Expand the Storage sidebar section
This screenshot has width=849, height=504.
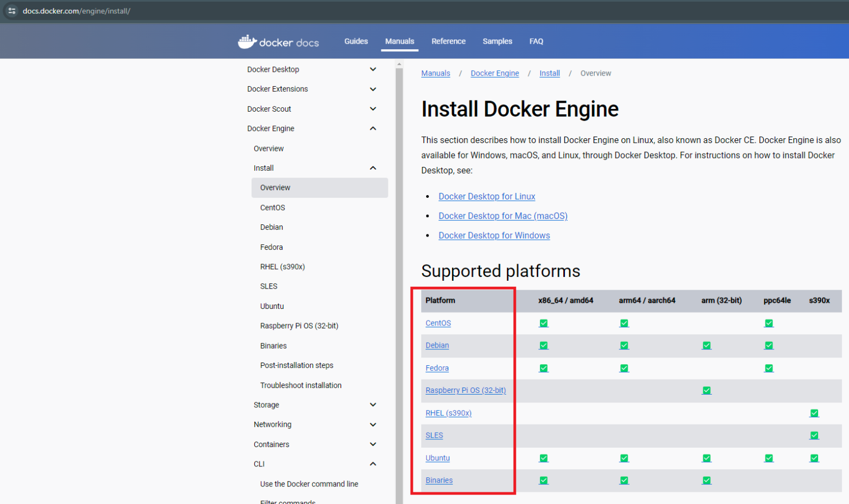373,405
